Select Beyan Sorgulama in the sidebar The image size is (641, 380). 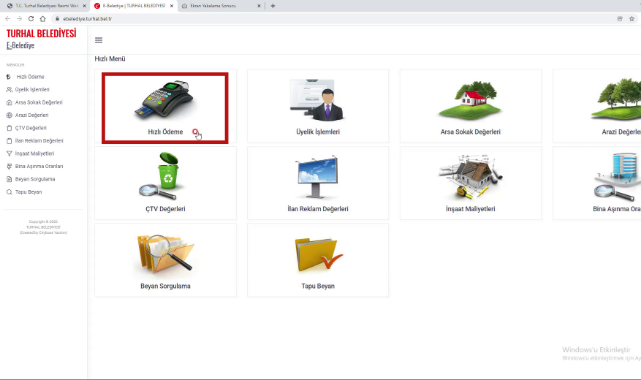pos(31,179)
